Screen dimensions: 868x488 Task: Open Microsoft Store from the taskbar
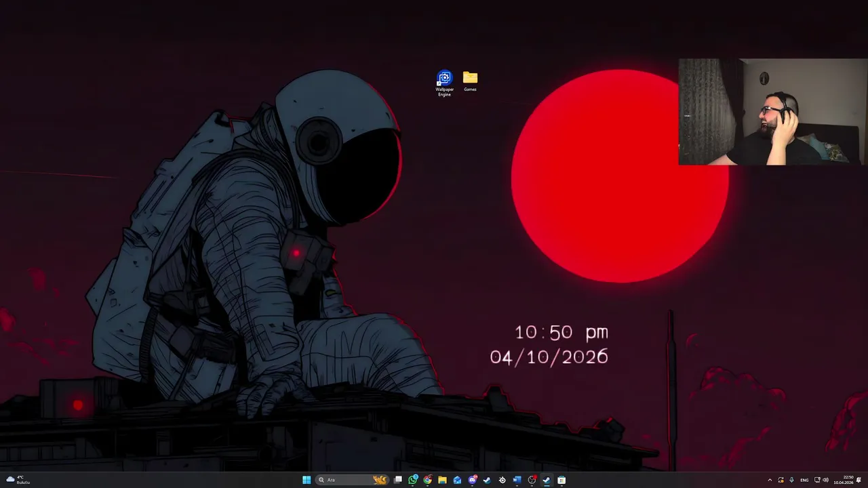coord(561,480)
